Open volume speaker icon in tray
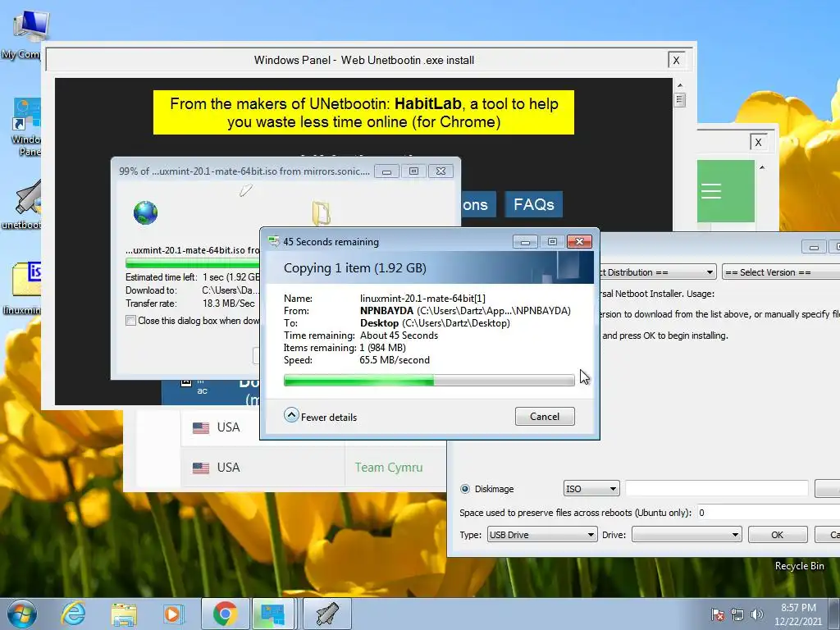Screen dimensions: 840x630 click(x=756, y=614)
